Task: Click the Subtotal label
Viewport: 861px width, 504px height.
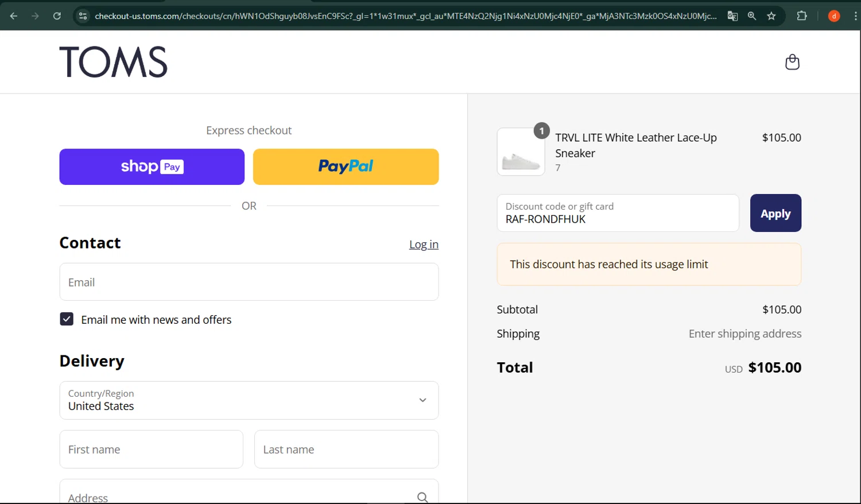Action: tap(517, 309)
